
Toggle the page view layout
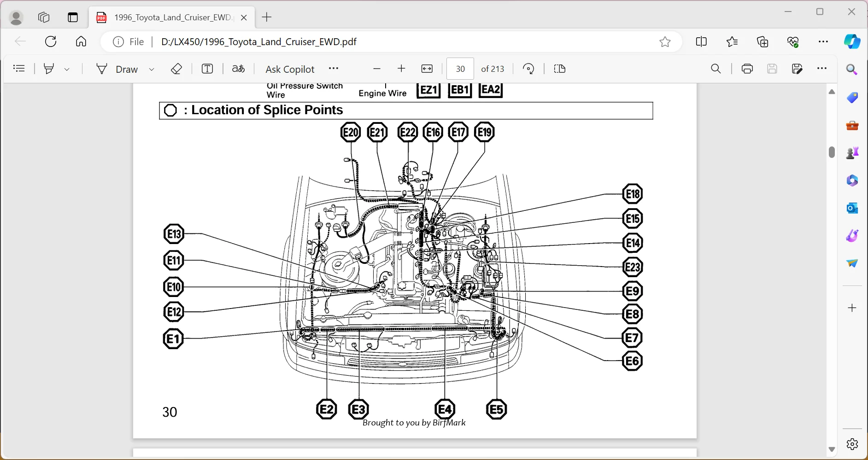[560, 69]
